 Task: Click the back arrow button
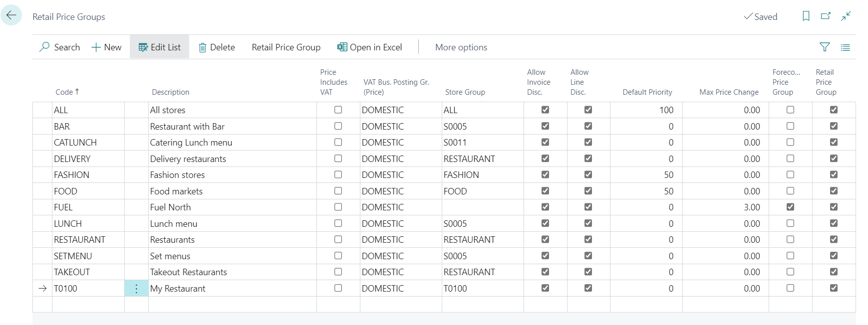11,15
